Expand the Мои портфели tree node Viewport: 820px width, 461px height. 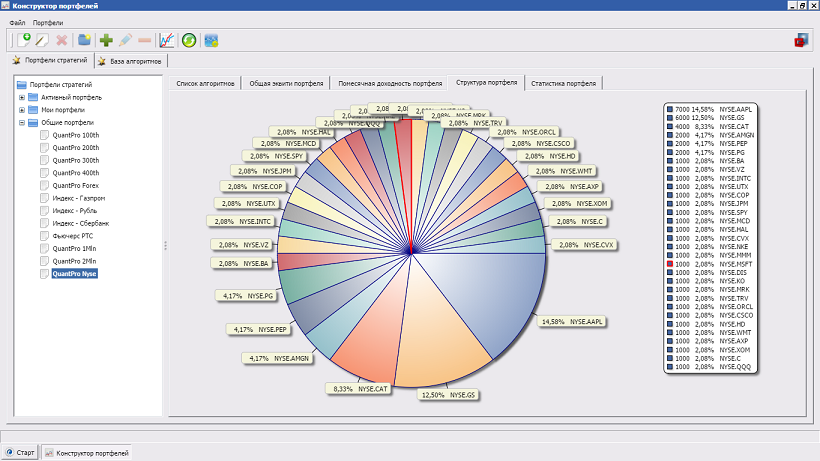tap(21, 110)
